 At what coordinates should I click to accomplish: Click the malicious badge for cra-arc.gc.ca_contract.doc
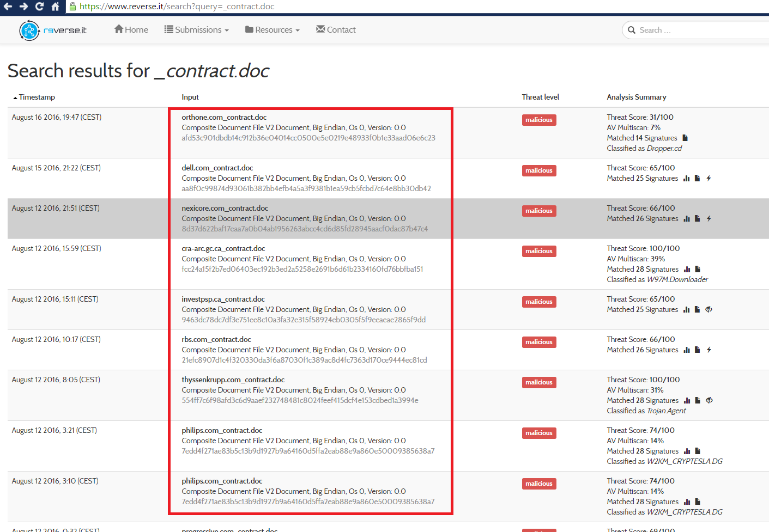(539, 251)
